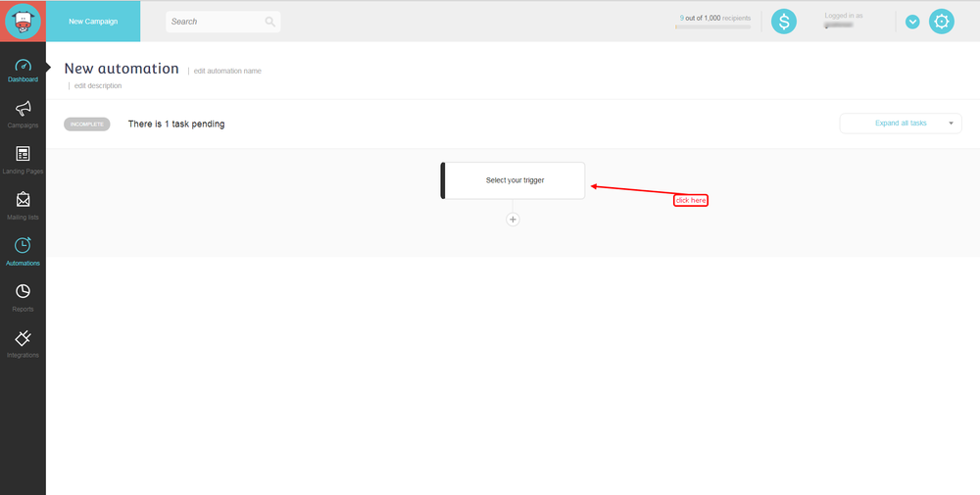The height and width of the screenshot is (495, 980).
Task: Add a step with the plus button
Action: [x=513, y=220]
